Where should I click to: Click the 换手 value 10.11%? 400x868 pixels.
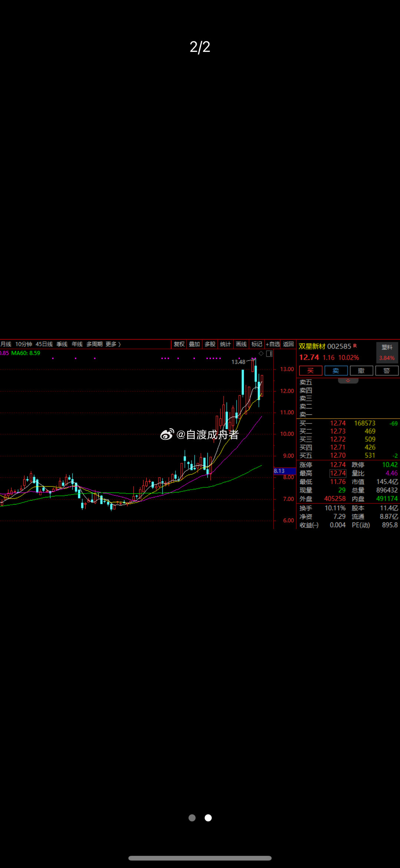335,508
